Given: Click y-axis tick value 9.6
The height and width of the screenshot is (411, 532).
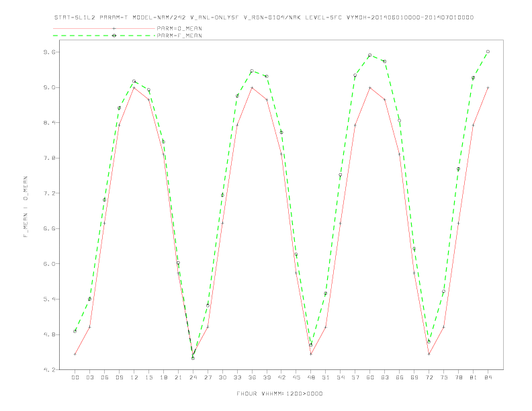Looking at the screenshot, I should [49, 52].
